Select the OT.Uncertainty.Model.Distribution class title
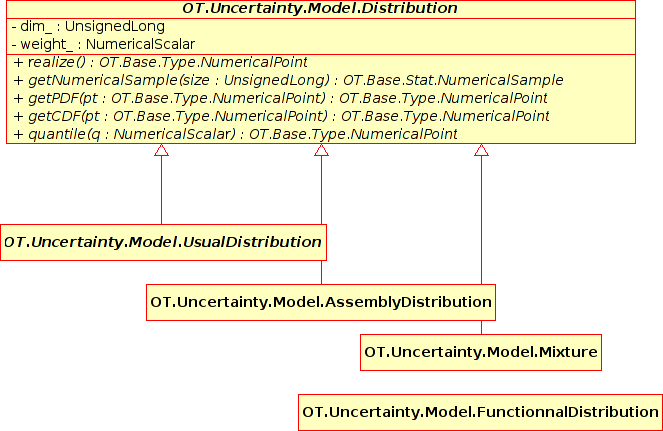The height and width of the screenshot is (431, 663). point(320,9)
